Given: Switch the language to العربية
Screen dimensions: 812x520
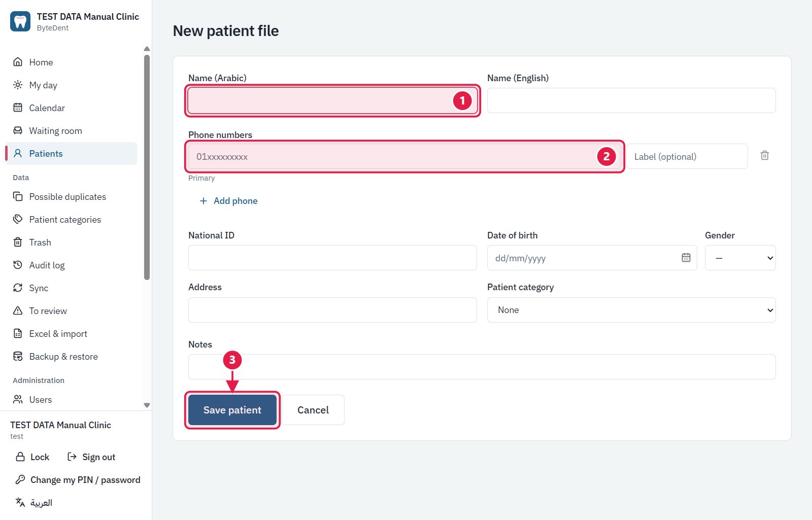Looking at the screenshot, I should point(34,503).
